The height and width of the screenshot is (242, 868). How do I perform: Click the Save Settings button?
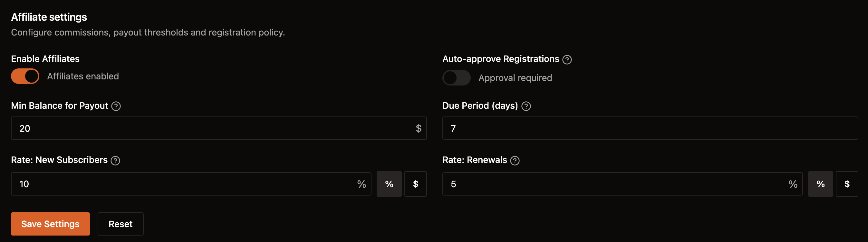[50, 224]
